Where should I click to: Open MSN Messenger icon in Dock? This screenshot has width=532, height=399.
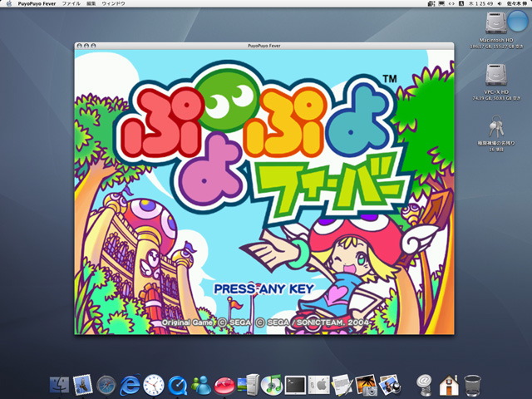[x=201, y=385]
